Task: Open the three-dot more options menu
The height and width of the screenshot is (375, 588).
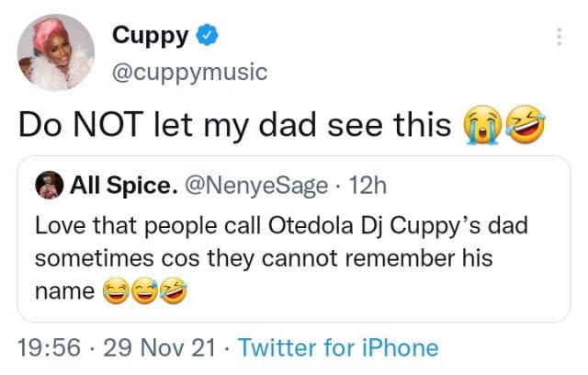Action: 560,37
